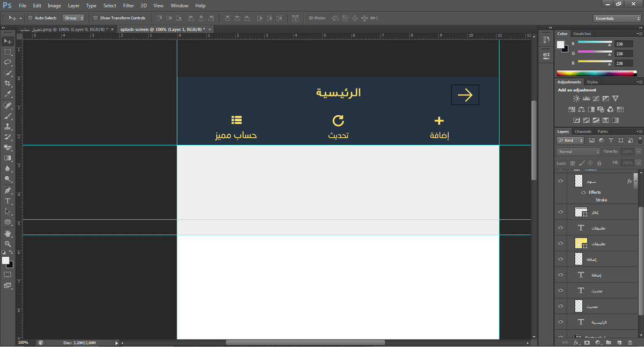Select the Lasso tool
Viewport: 644px width, 347px height.
(8, 62)
